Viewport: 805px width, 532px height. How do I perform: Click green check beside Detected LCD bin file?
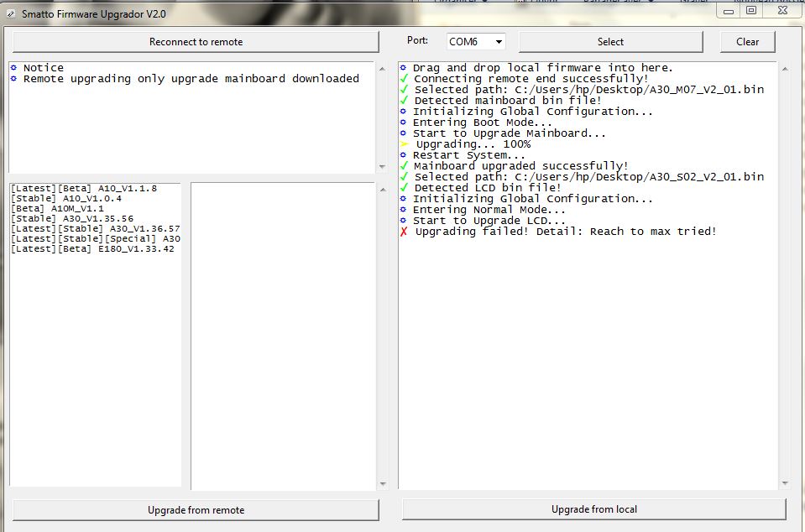[404, 188]
